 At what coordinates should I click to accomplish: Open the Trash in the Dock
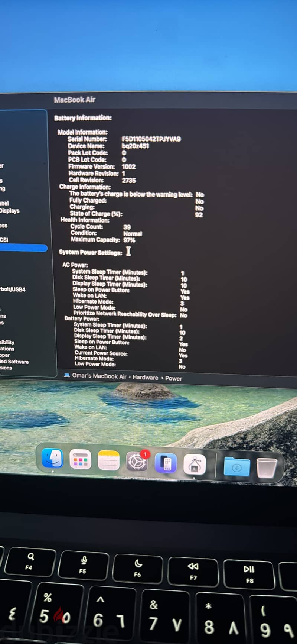267,468
